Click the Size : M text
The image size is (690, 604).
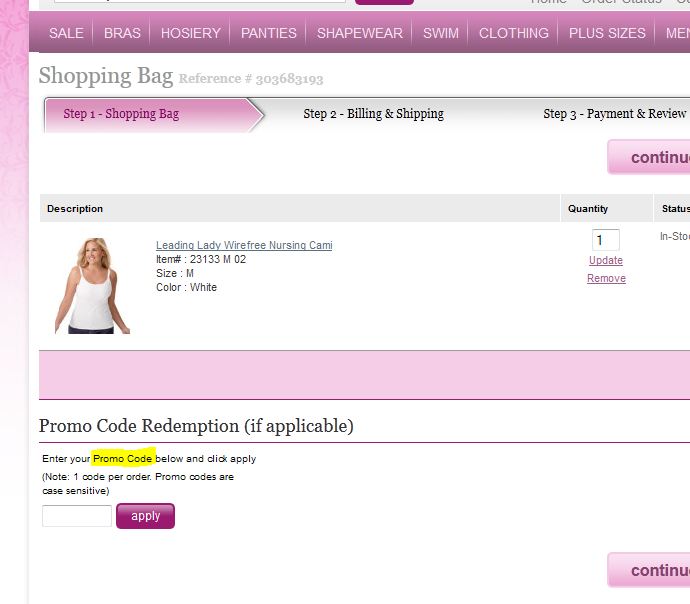tap(175, 273)
